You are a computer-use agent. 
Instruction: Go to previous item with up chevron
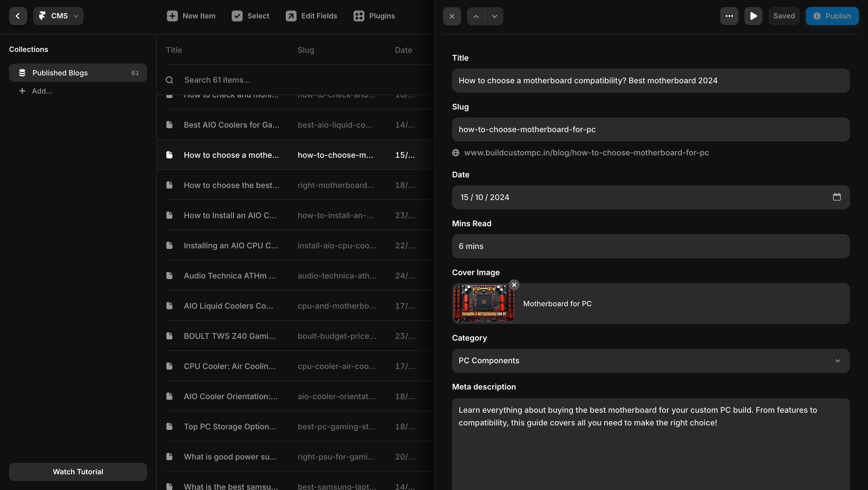point(476,16)
